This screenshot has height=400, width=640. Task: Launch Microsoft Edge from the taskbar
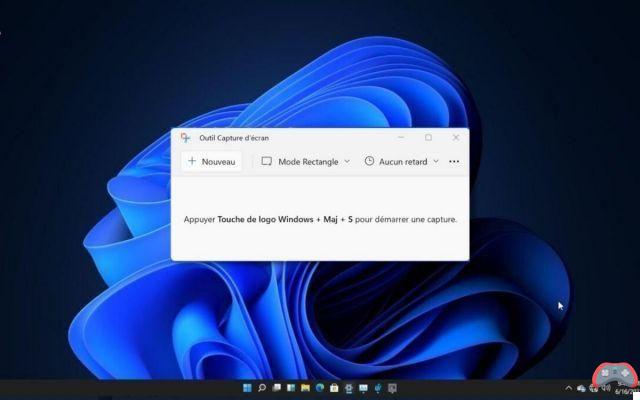pos(320,388)
